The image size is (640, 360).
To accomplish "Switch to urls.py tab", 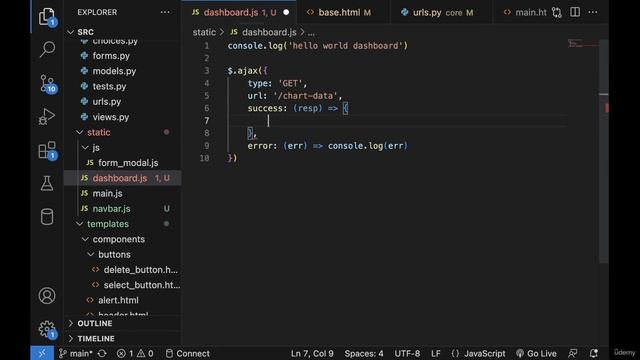I will coord(441,13).
